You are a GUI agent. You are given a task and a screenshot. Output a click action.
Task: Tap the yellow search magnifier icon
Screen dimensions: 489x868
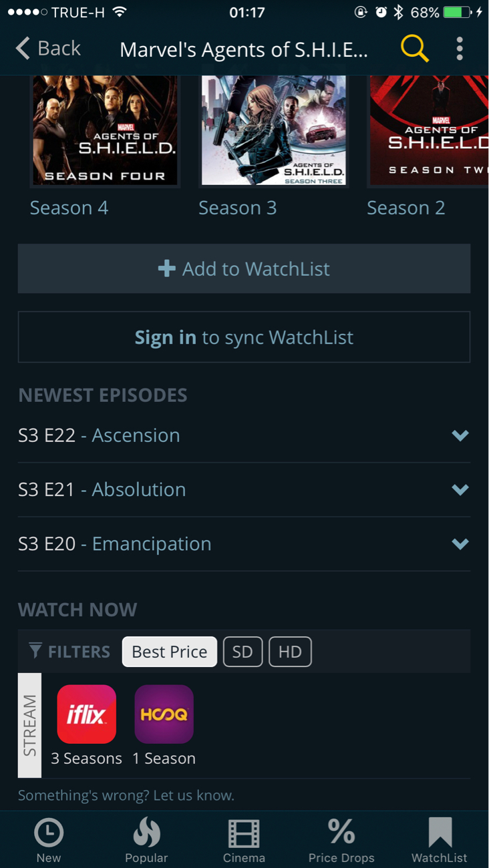coord(414,49)
